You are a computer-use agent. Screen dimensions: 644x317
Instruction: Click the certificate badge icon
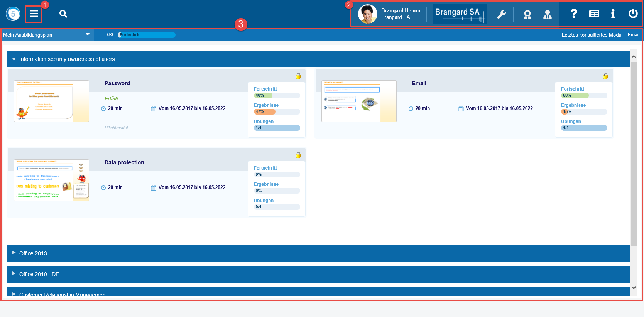click(527, 15)
